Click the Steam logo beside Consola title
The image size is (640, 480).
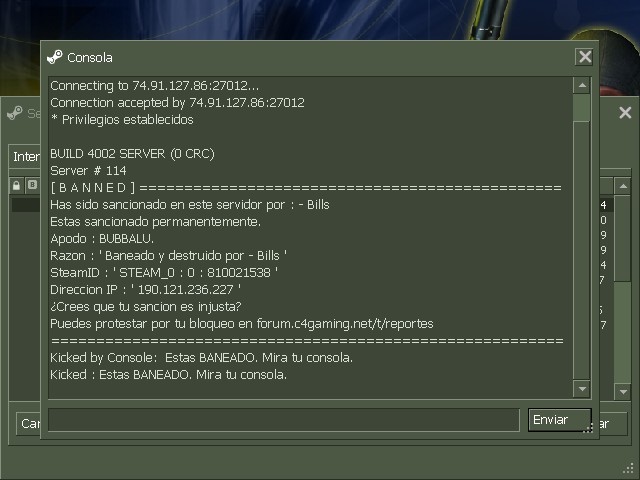click(x=55, y=57)
